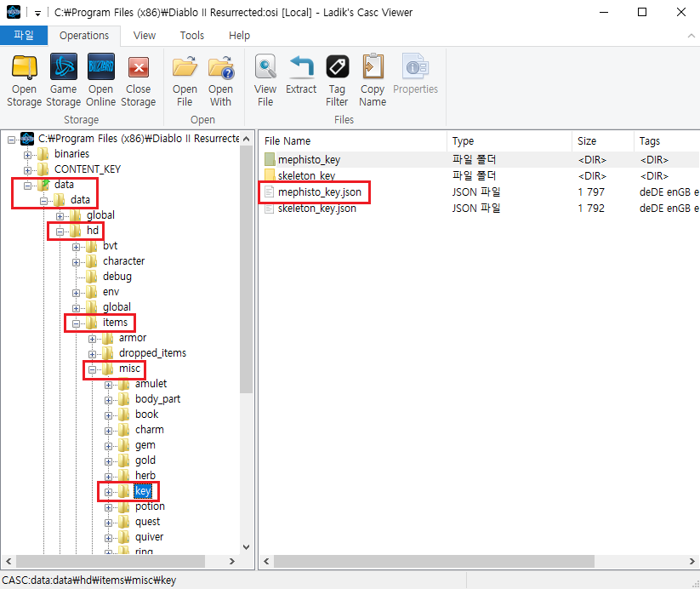The height and width of the screenshot is (589, 700).
Task: Select the mephisto_key folder row
Action: click(x=479, y=159)
